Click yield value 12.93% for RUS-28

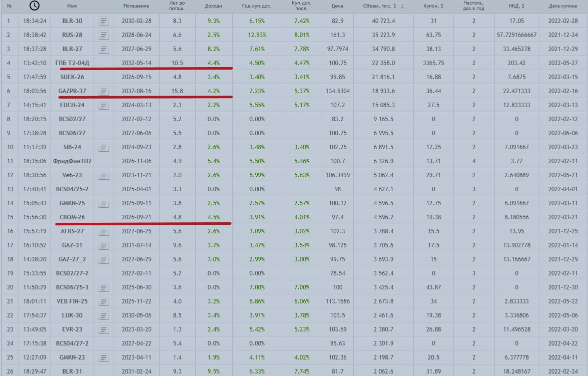257,35
